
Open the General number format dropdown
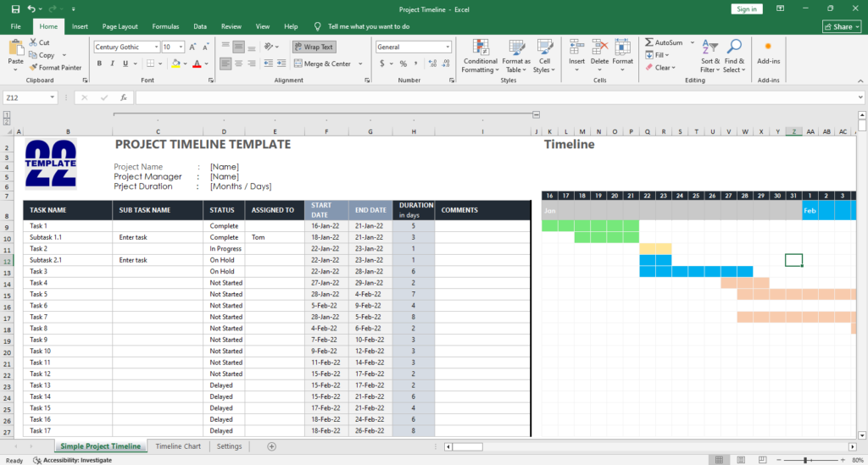click(448, 47)
